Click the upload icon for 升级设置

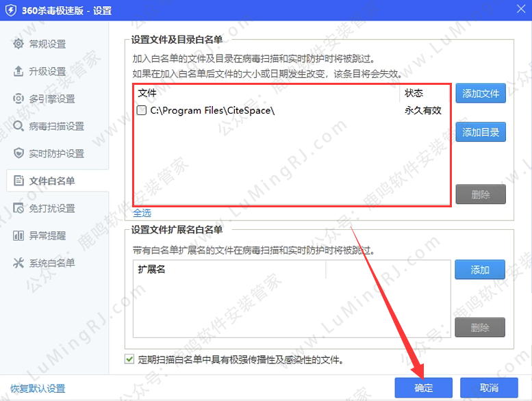(x=18, y=71)
